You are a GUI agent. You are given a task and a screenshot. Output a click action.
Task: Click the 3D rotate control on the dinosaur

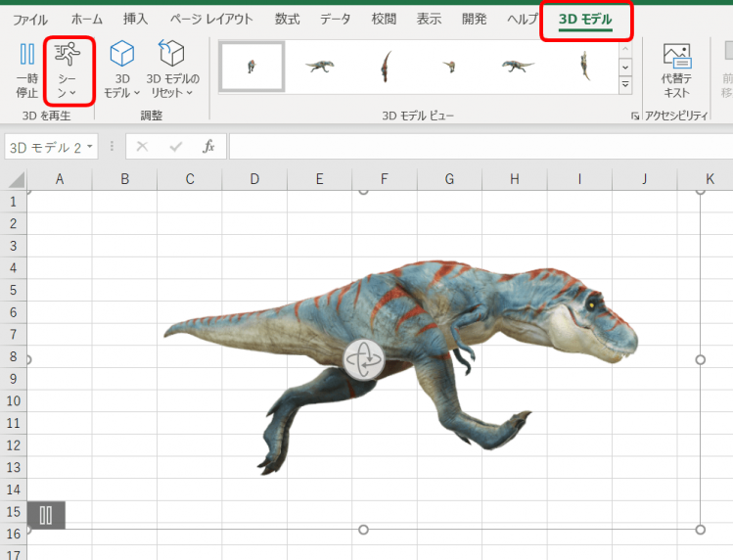[x=364, y=359]
